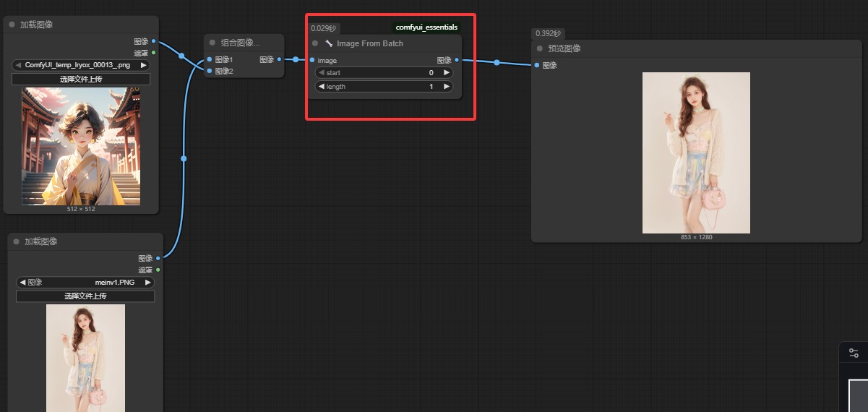Open the minimap settings sliders icon
Viewport: 868px width, 412px height.
(x=854, y=353)
